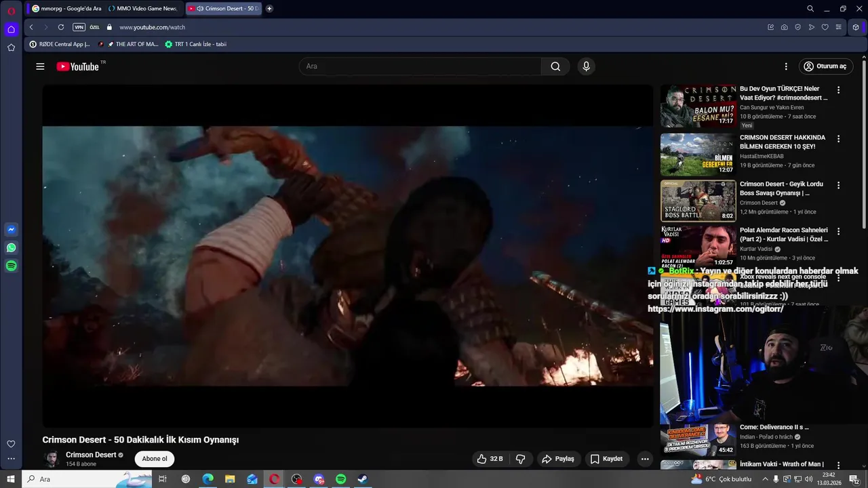
Task: Open options for 'İntikam Vakti - Wrath of Man' video
Action: point(838,466)
